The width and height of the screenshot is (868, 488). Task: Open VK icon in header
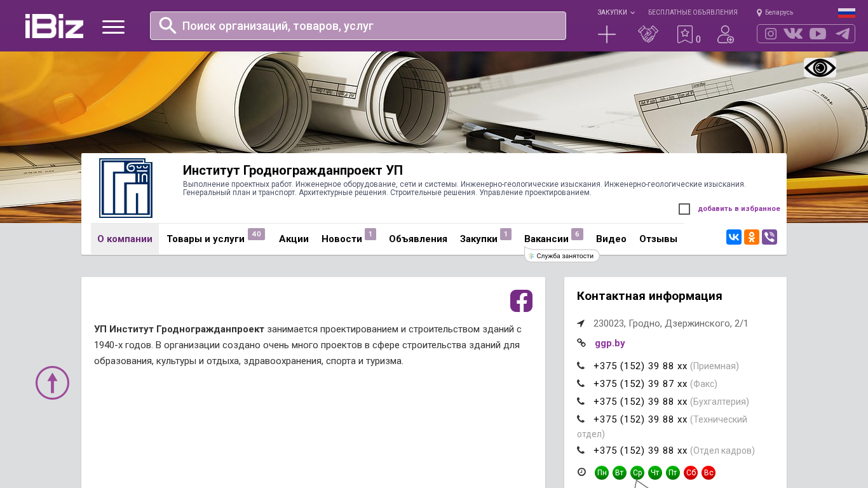point(793,34)
